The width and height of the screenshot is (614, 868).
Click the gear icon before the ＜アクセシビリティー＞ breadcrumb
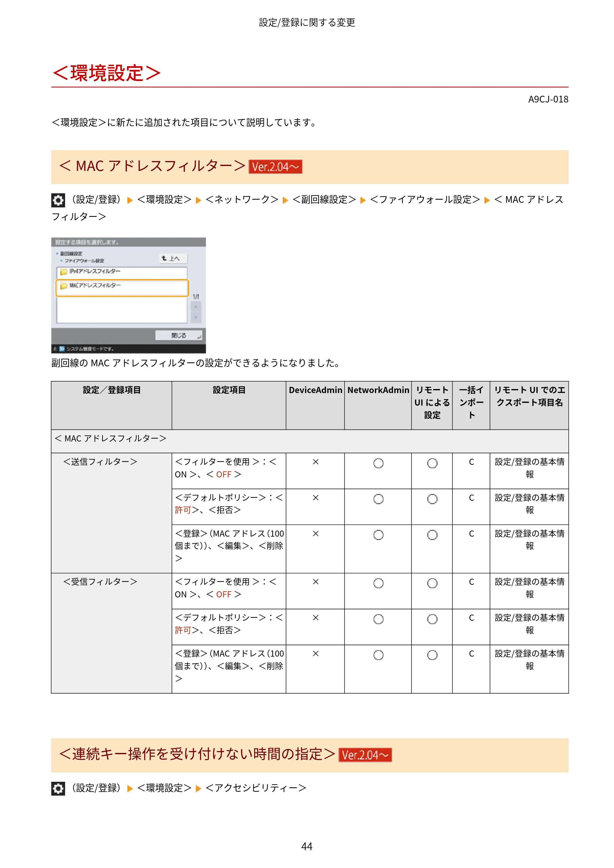coord(58,789)
